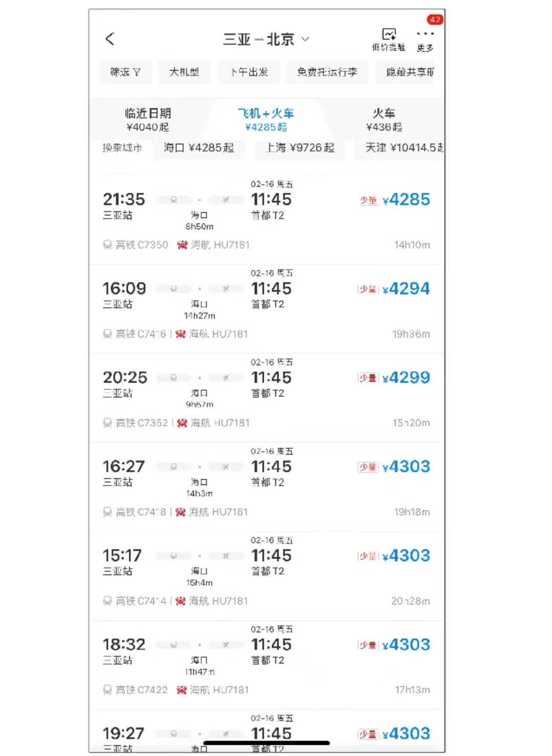
Task: Tap the train icon beside 高铁 C7350
Action: 107,245
